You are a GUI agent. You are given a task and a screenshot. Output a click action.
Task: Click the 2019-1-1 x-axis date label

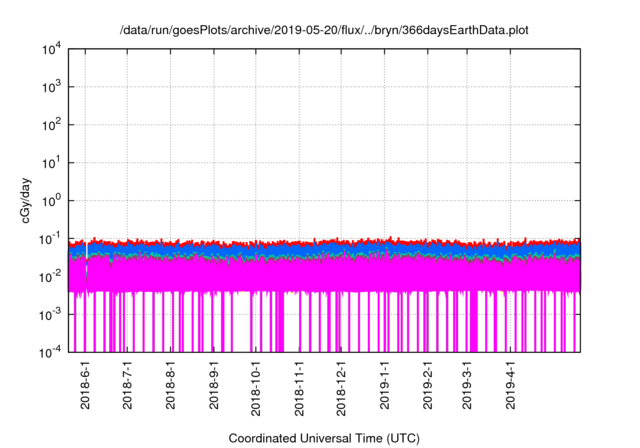coord(384,385)
